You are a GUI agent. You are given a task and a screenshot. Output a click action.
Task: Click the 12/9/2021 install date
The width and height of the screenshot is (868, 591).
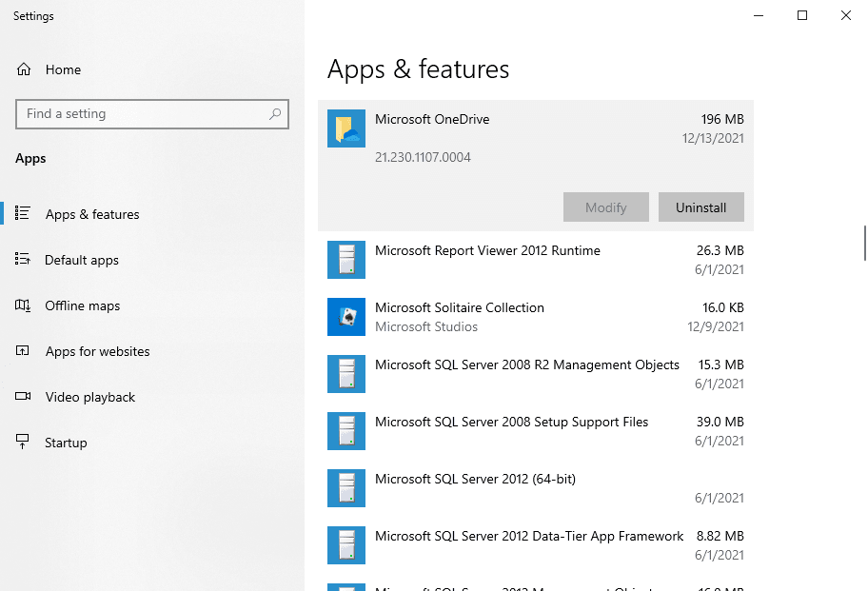(715, 326)
